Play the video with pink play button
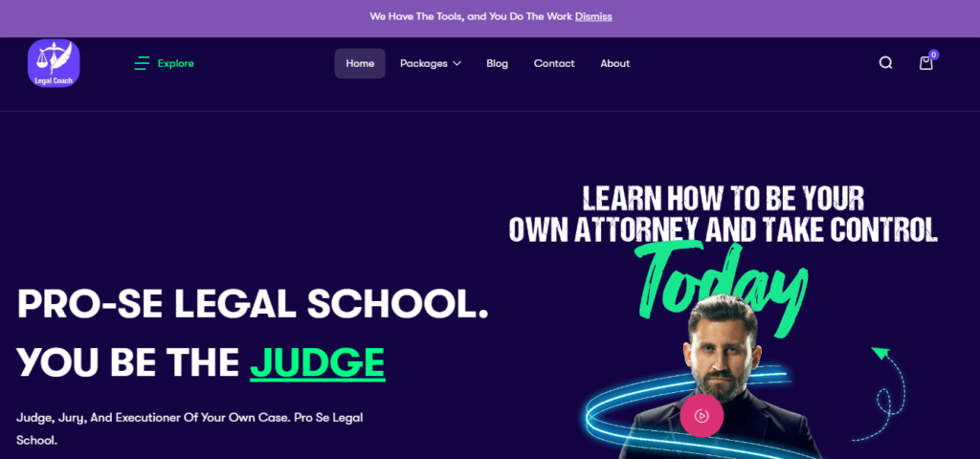Screen dimensions: 980x459 point(702,415)
